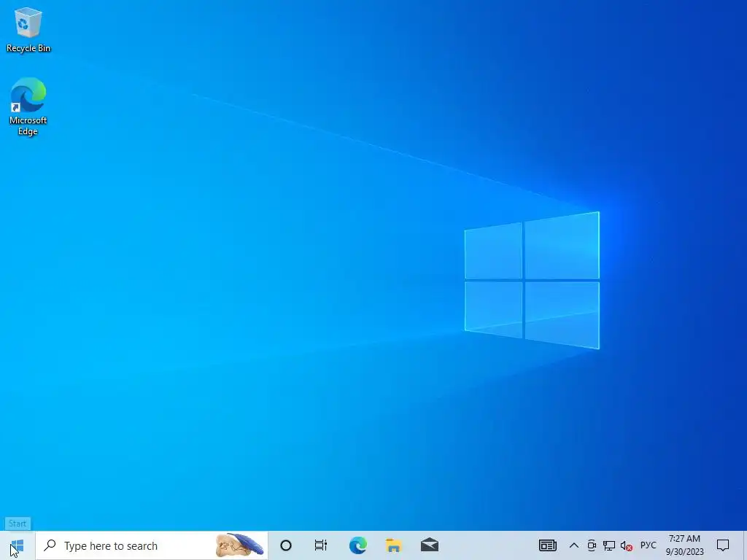Image resolution: width=747 pixels, height=560 pixels.
Task: Launch Microsoft Edge from the taskbar
Action: click(357, 545)
